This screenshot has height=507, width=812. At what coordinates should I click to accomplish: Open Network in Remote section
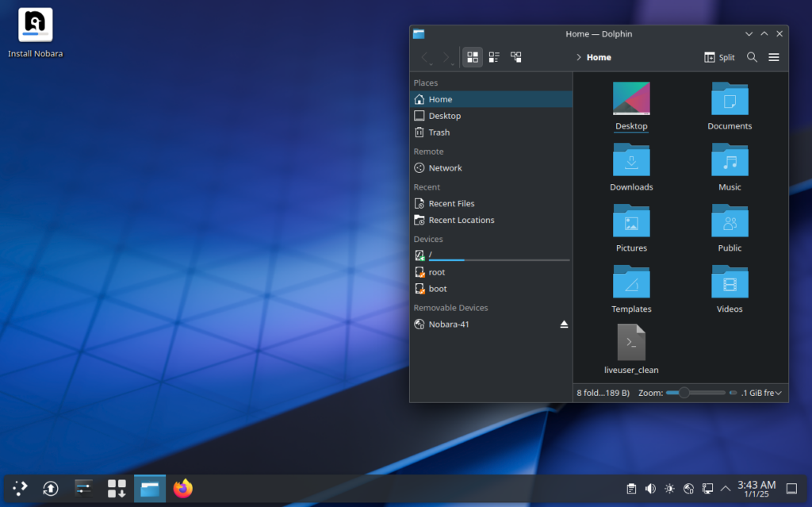pyautogui.click(x=491, y=168)
